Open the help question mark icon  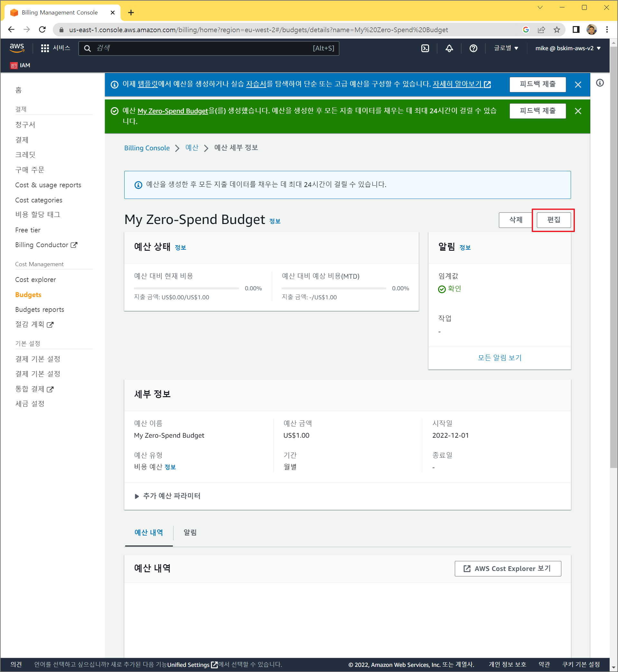[x=473, y=48]
